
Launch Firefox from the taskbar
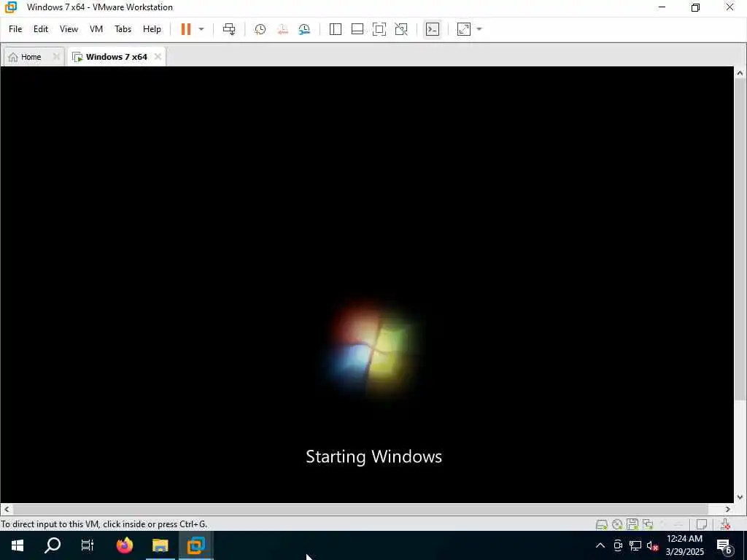pyautogui.click(x=125, y=545)
